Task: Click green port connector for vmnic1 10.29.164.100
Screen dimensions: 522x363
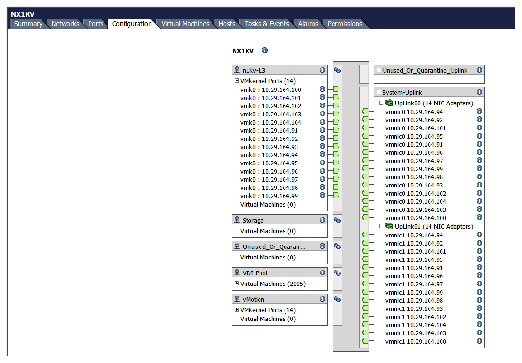Action: (x=365, y=341)
